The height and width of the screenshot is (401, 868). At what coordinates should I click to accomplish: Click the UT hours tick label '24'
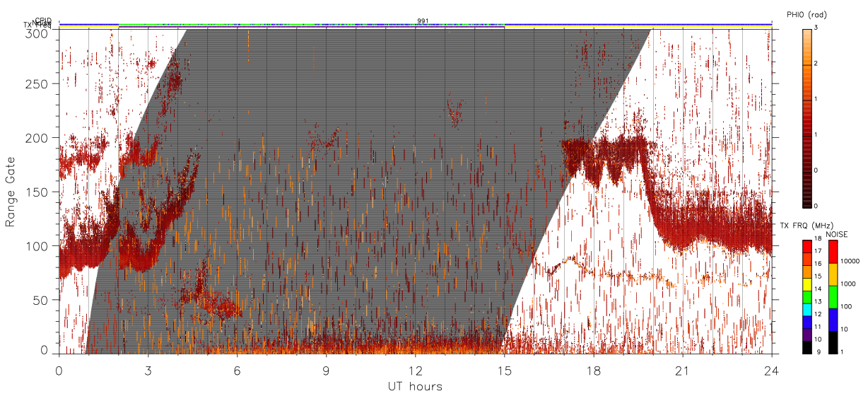(x=772, y=370)
